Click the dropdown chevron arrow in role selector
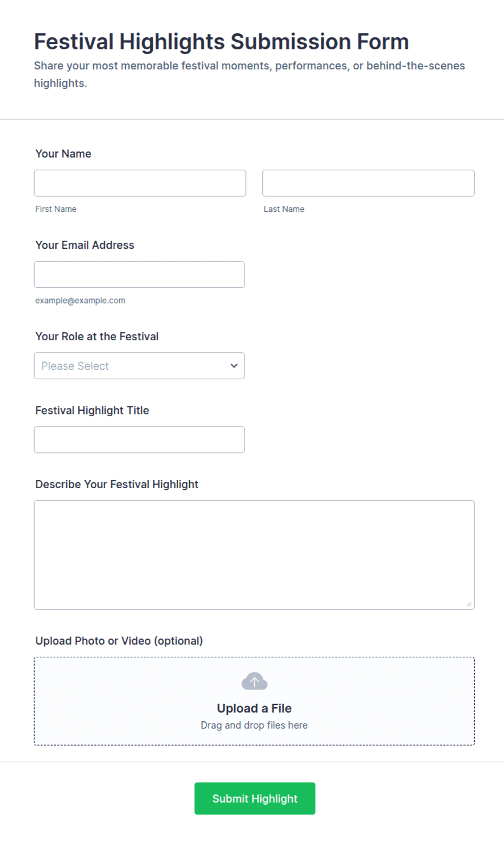 [234, 366]
